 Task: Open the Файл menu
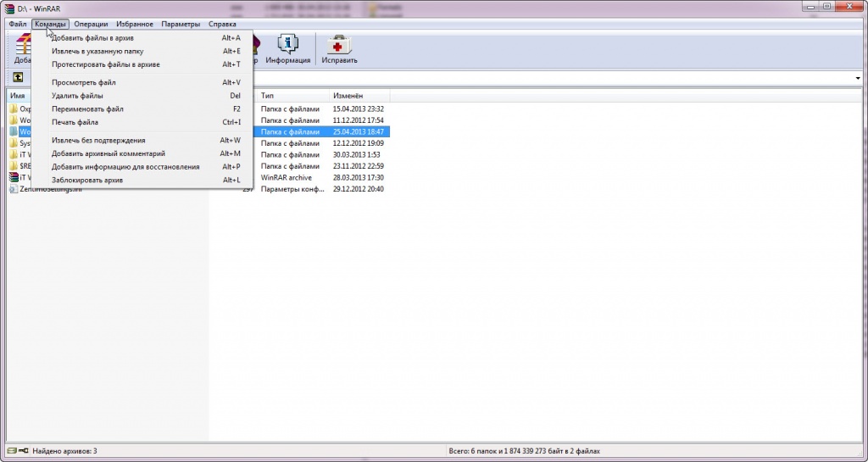coord(18,24)
